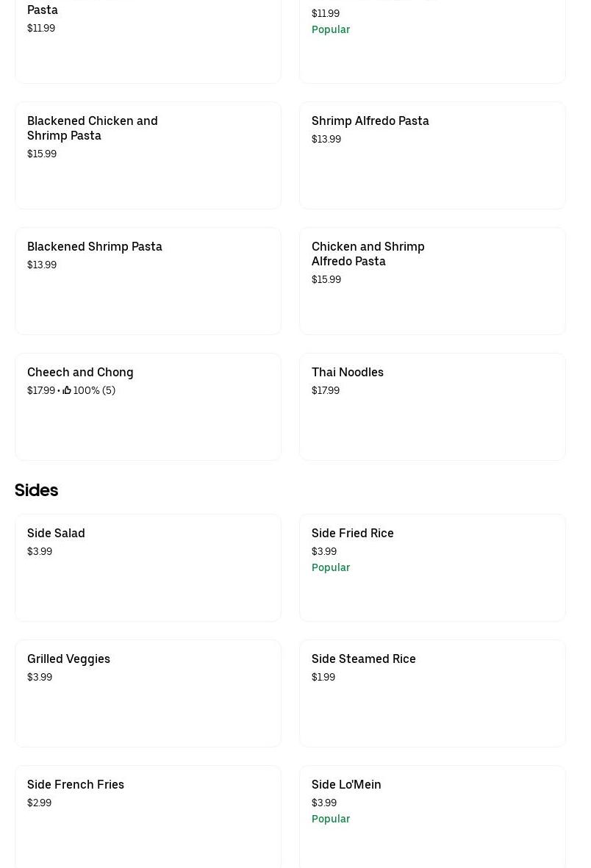Image resolution: width=591 pixels, height=868 pixels.
Task: Open Side French Fries item
Action: [148, 816]
